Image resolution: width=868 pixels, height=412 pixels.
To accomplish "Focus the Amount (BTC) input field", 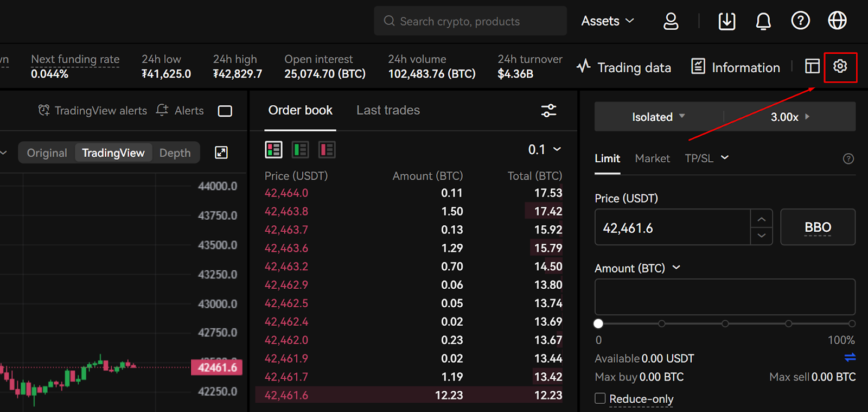I will tap(725, 297).
